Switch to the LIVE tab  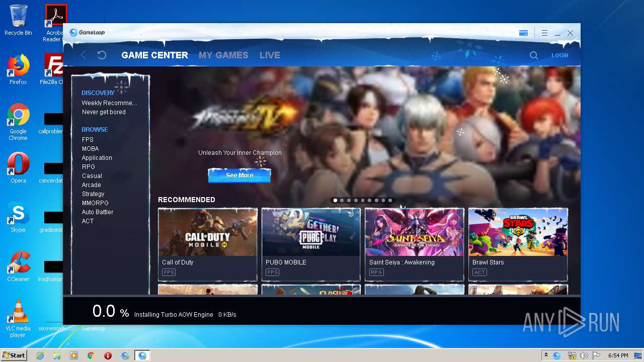coord(270,55)
